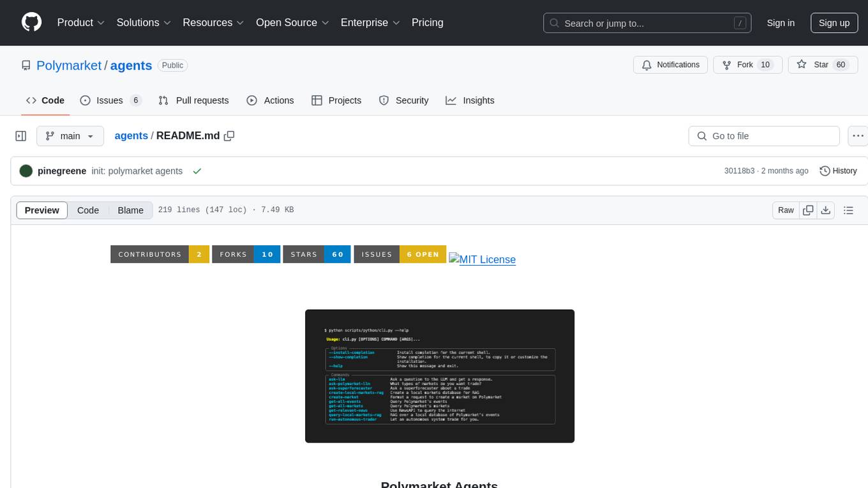Expand the Enterprise menu
The height and width of the screenshot is (488, 868).
(x=370, y=22)
